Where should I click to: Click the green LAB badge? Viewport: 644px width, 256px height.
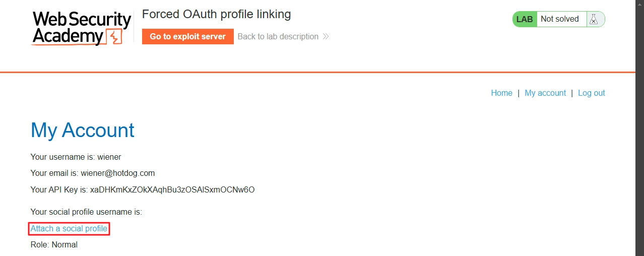[525, 19]
